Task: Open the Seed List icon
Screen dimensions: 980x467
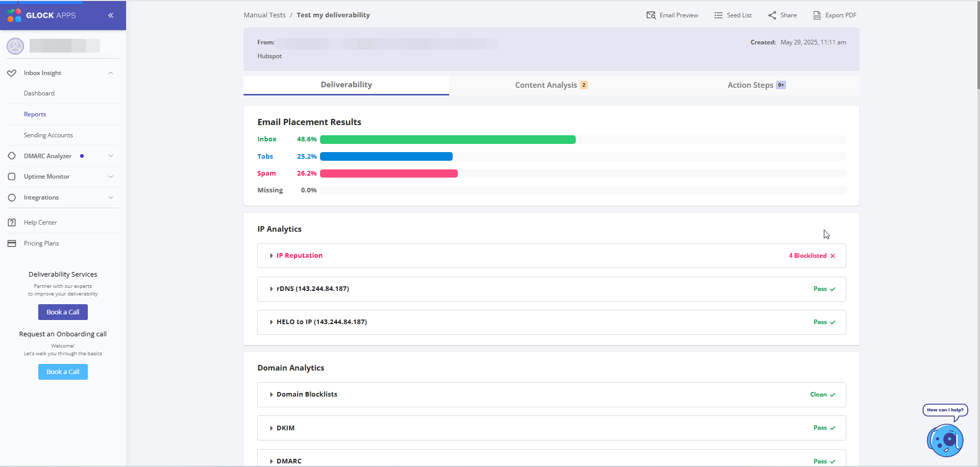Action: click(718, 15)
